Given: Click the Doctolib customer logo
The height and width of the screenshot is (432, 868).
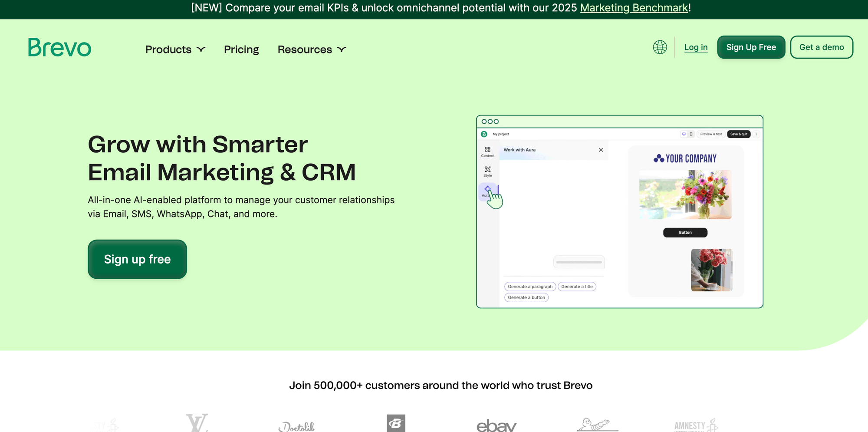Looking at the screenshot, I should pyautogui.click(x=296, y=426).
